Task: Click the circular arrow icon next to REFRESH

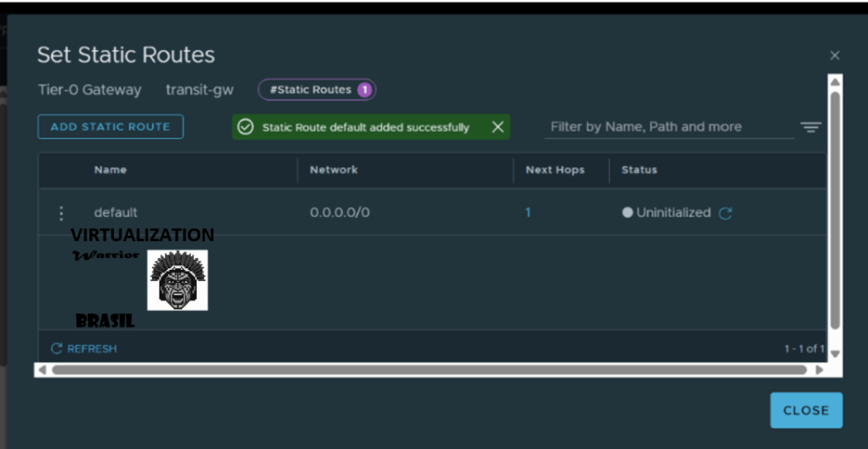Action: (x=57, y=349)
